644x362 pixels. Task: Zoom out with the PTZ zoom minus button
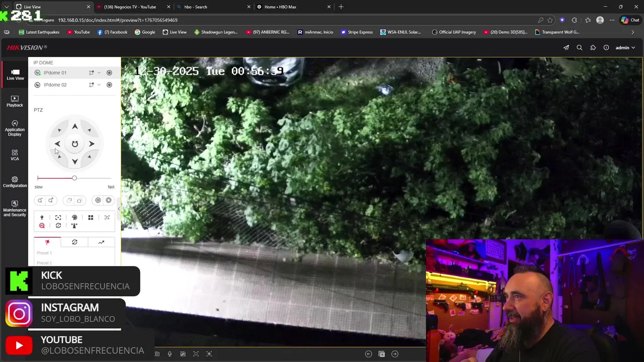(x=40, y=200)
